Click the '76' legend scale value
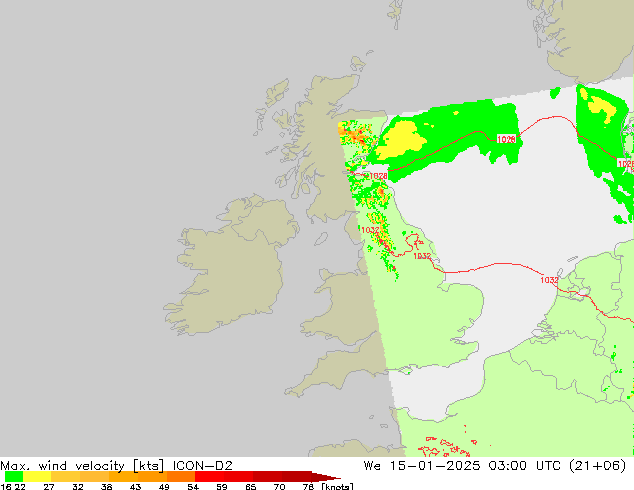This screenshot has width=634, height=490. click(x=308, y=486)
